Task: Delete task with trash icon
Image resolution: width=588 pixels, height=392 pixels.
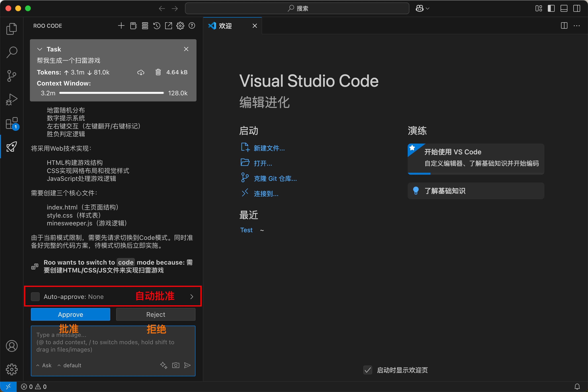Action: pyautogui.click(x=158, y=72)
